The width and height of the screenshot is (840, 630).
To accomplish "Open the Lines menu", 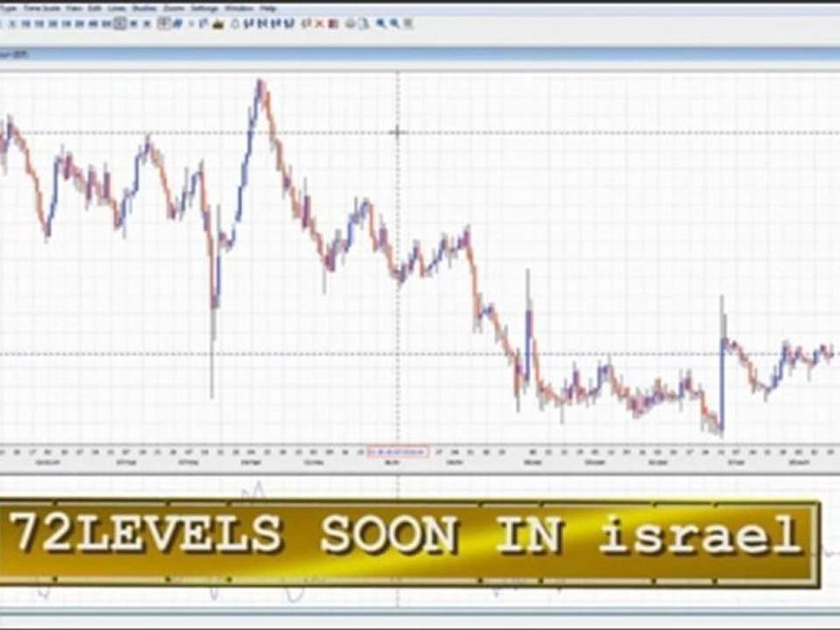I will pyautogui.click(x=116, y=9).
